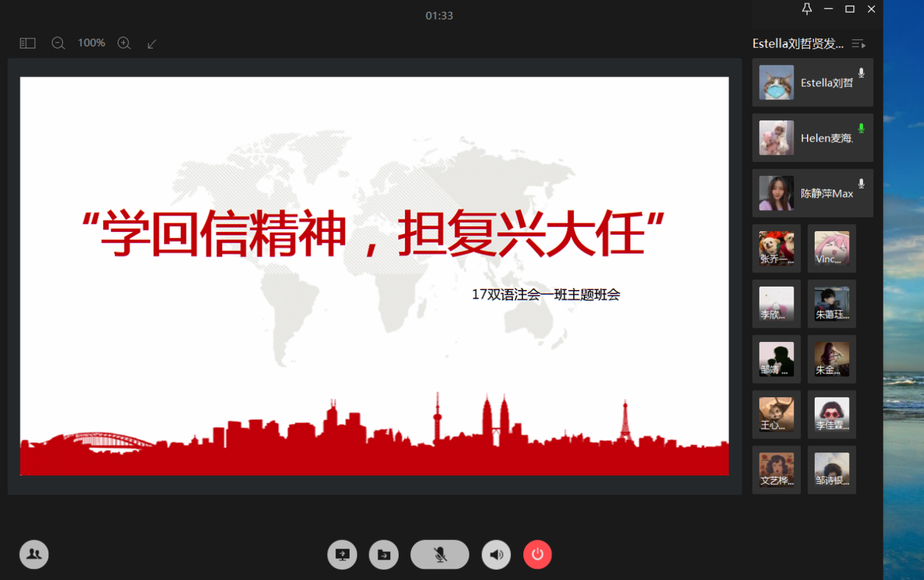Click the 张乔 participant thumbnail with dogs
This screenshot has height=580, width=924.
click(x=776, y=249)
